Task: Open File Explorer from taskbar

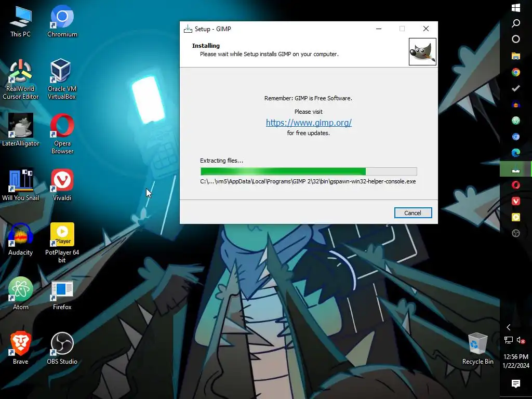Action: pyautogui.click(x=516, y=56)
